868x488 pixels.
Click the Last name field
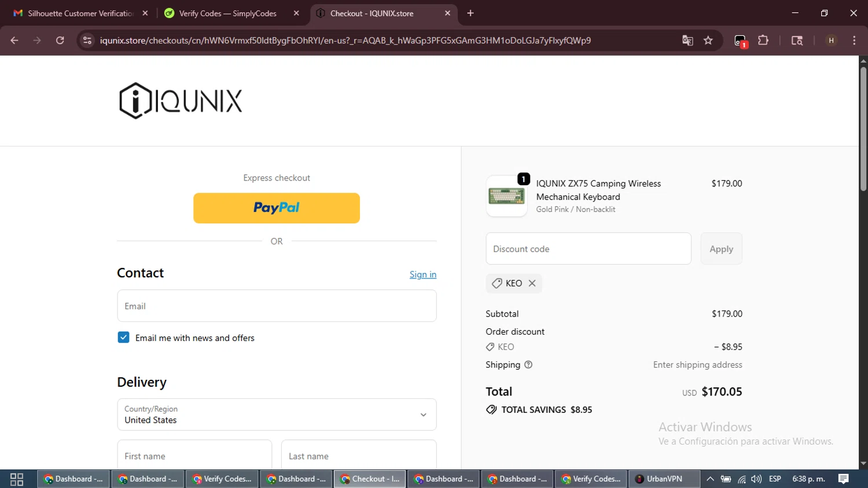359,456
